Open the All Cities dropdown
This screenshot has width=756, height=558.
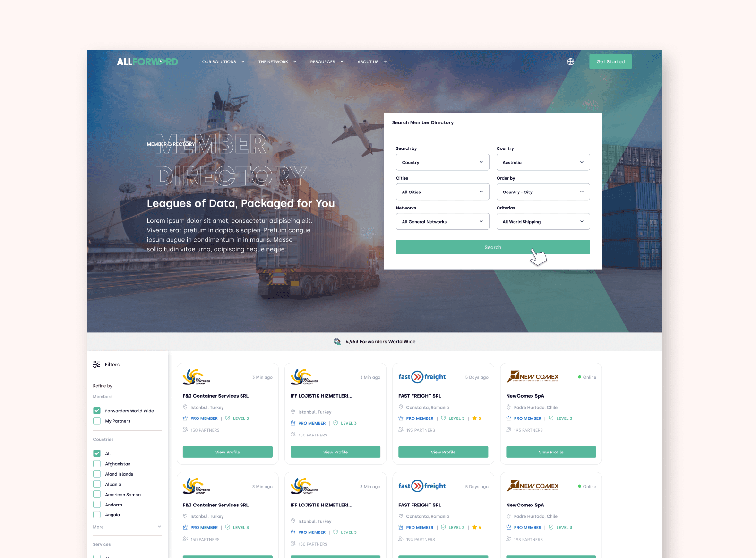[442, 192]
